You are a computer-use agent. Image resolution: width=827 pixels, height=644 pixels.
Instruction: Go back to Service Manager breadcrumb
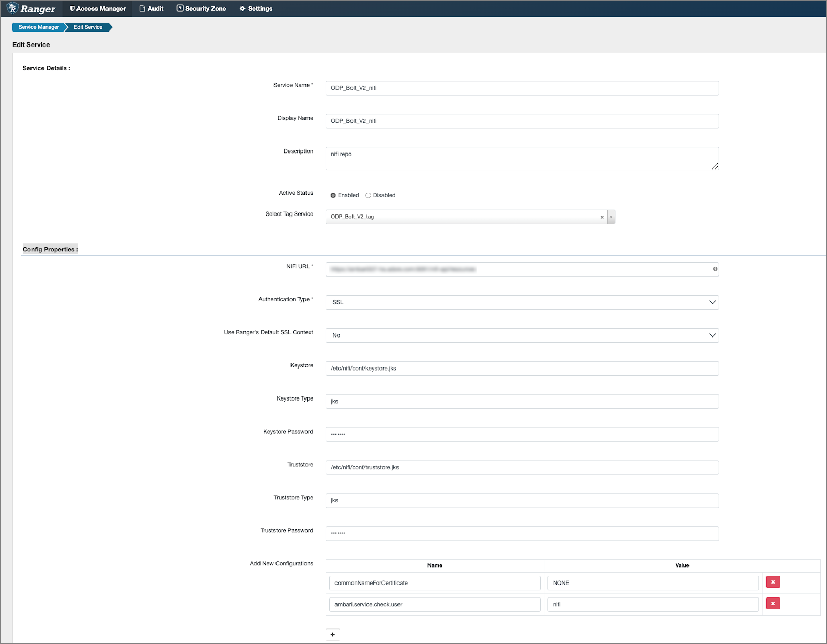(x=39, y=27)
